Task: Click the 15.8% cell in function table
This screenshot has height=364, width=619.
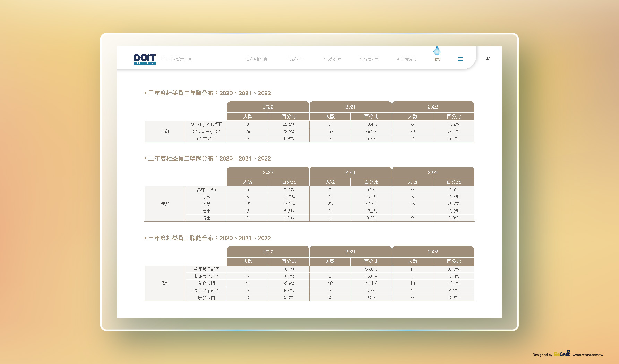Action: 371,276
